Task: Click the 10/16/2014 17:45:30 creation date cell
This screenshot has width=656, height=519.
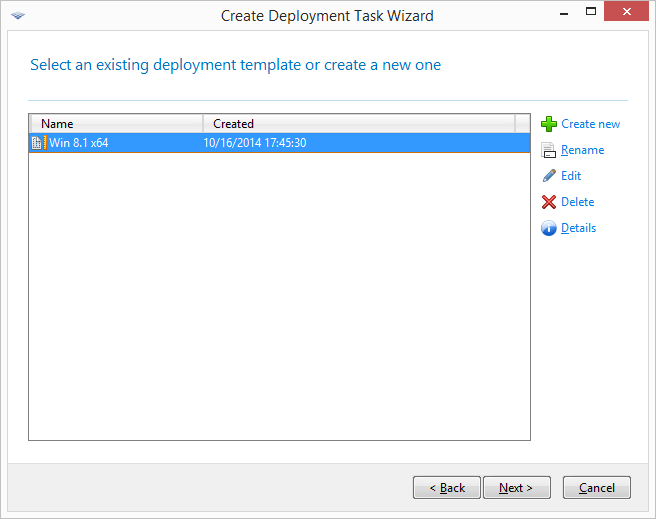Action: 254,143
